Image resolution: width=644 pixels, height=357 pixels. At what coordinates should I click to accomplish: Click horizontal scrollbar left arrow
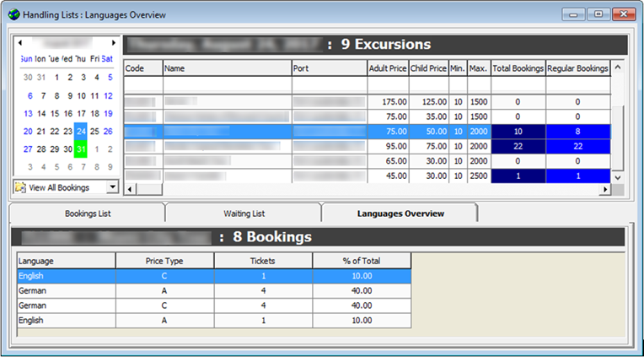130,189
